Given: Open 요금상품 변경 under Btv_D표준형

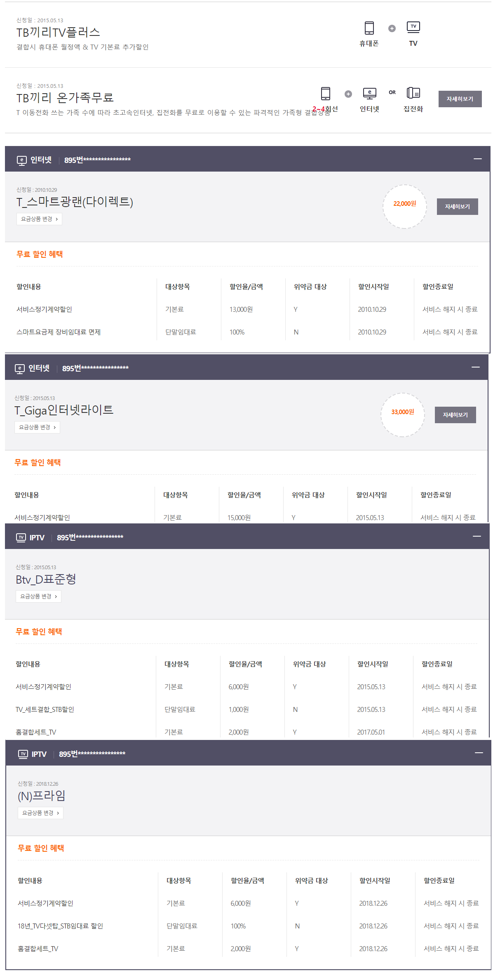Looking at the screenshot, I should [x=38, y=596].
